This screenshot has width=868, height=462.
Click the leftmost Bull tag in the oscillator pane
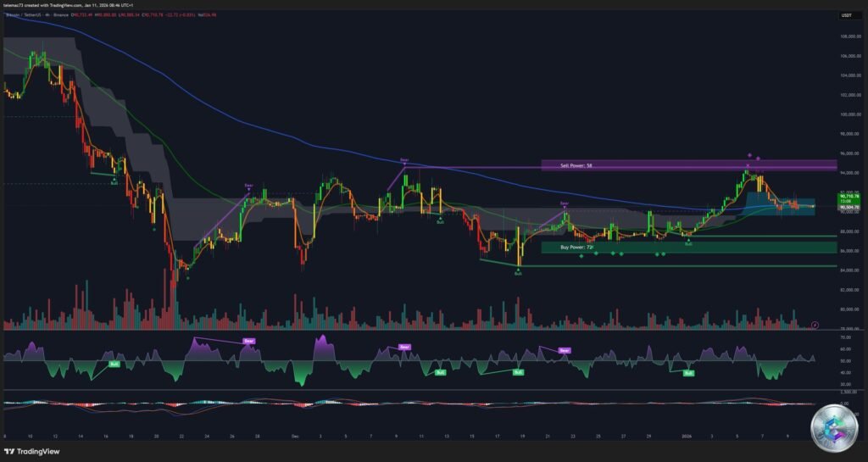coord(114,364)
